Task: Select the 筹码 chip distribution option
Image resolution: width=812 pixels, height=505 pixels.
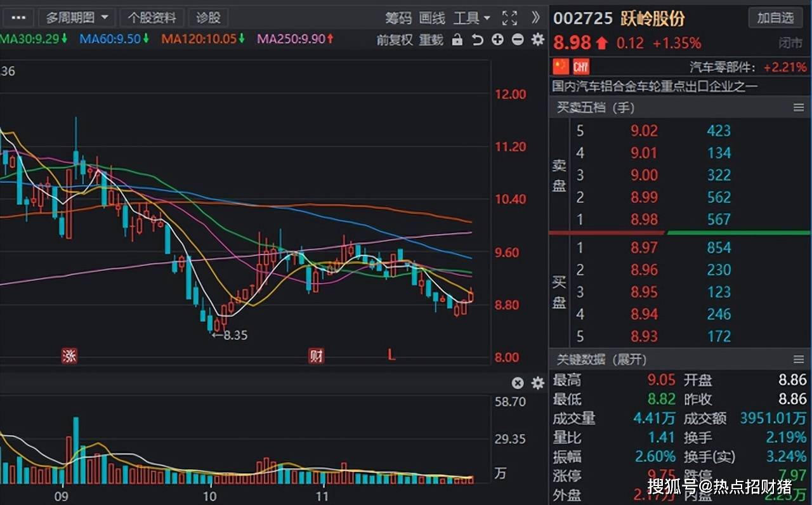Action: 398,18
